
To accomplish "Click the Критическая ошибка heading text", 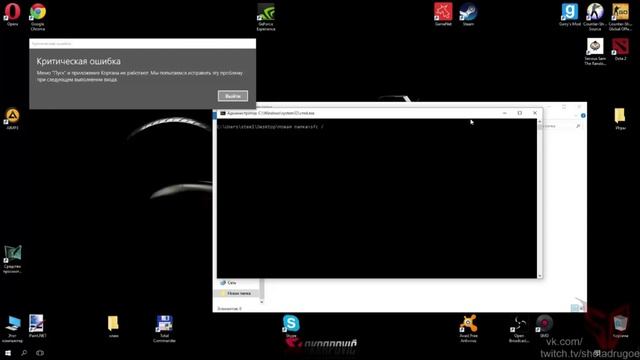I will click(78, 61).
